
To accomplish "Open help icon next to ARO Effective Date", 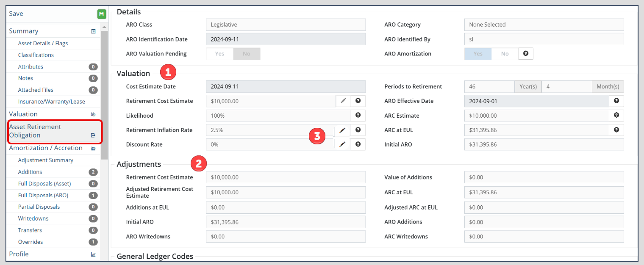I will (x=616, y=101).
